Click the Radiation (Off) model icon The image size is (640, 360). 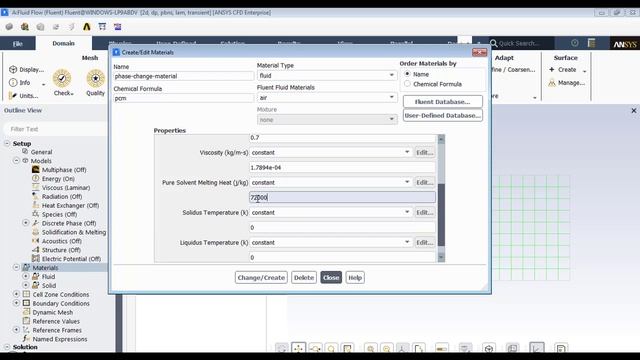(36, 196)
